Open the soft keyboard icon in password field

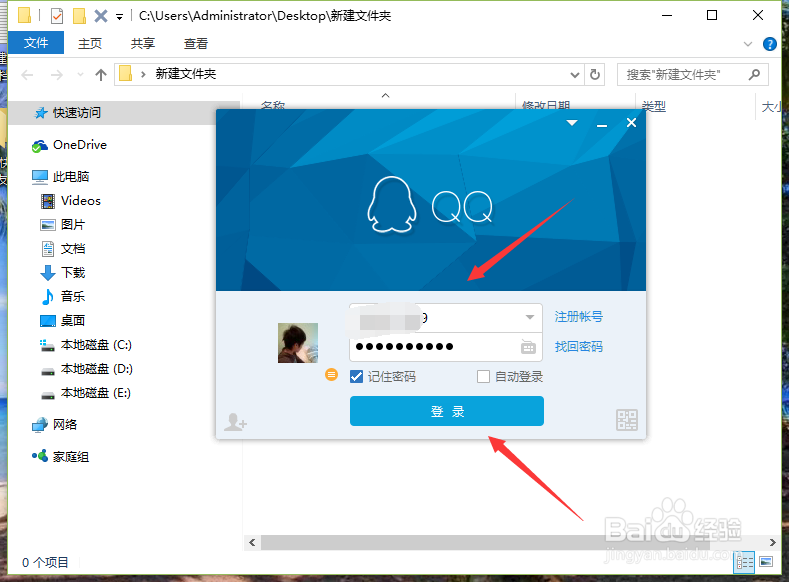click(528, 347)
